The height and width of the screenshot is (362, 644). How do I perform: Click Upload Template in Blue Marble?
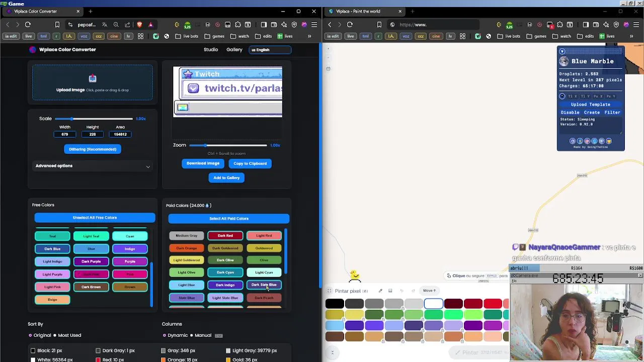591,105
